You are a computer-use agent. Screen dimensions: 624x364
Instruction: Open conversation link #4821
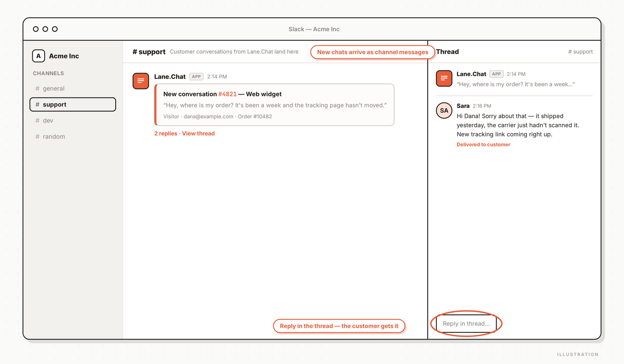tap(227, 94)
